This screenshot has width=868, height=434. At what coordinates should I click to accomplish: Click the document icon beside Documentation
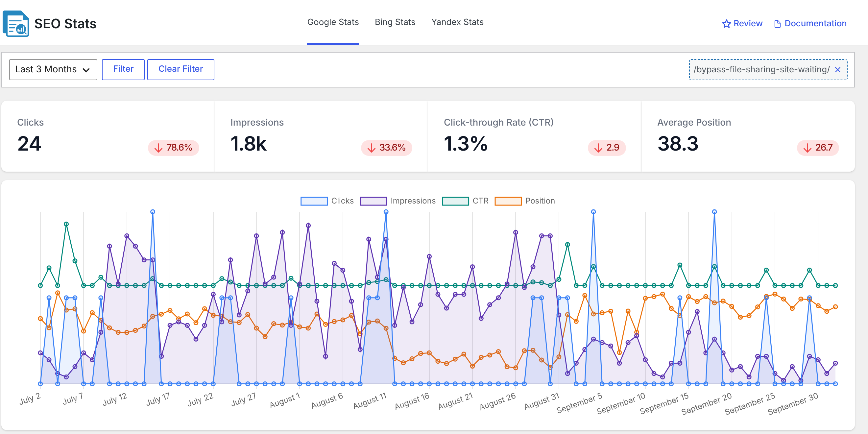point(777,24)
